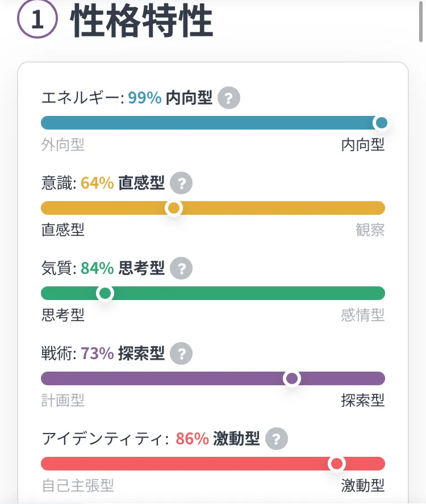Click the purple 戦術 slider knob

292,378
